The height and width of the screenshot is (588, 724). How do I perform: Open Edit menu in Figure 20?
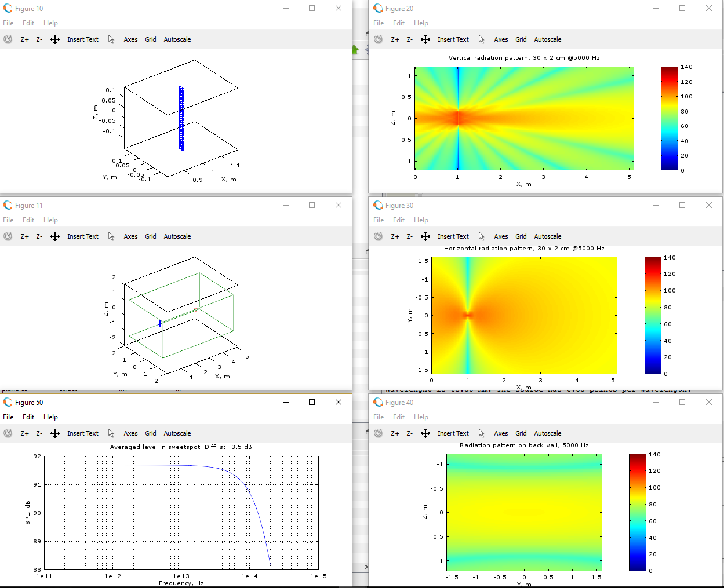coord(399,23)
